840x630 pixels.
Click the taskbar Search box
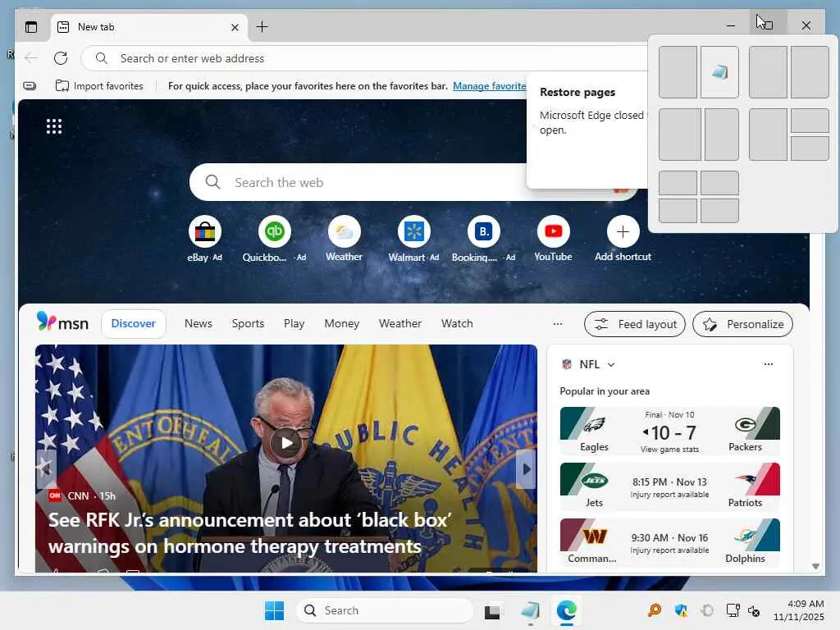(x=384, y=610)
